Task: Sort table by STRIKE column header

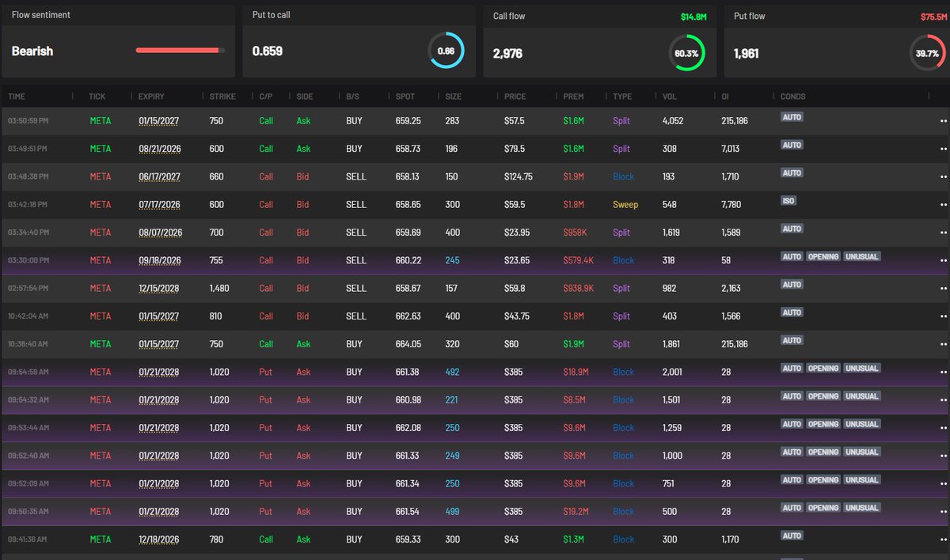Action: [222, 96]
